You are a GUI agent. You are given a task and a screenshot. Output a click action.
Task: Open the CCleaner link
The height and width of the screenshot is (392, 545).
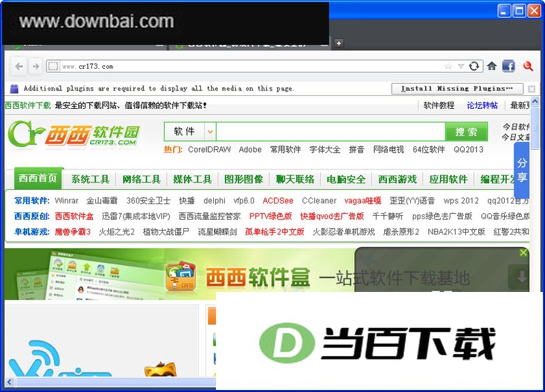click(319, 201)
